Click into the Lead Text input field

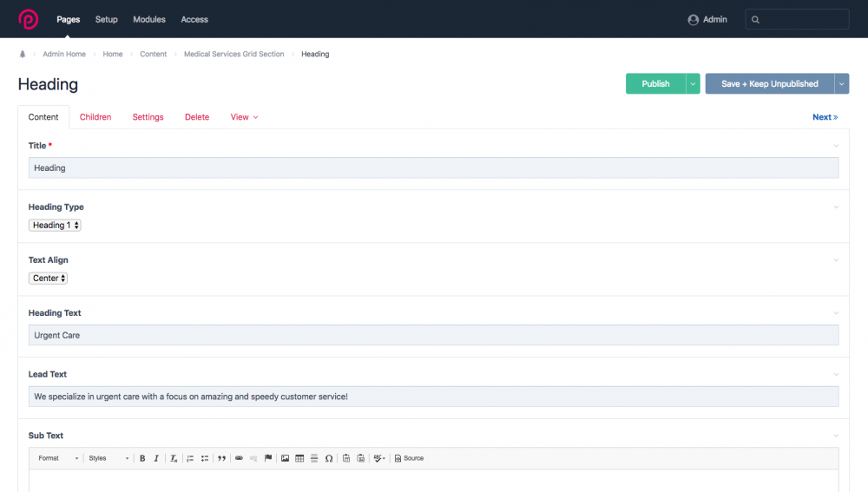point(433,397)
